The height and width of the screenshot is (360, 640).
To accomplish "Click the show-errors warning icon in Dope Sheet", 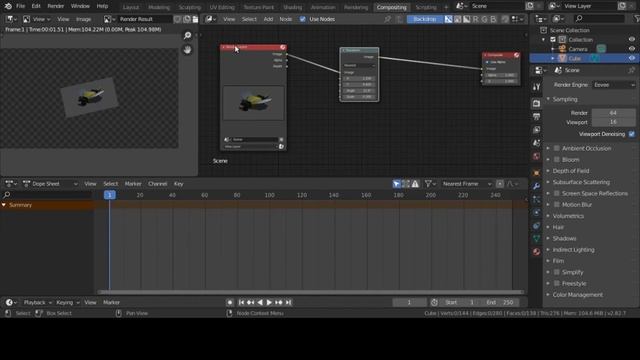I will tap(415, 184).
